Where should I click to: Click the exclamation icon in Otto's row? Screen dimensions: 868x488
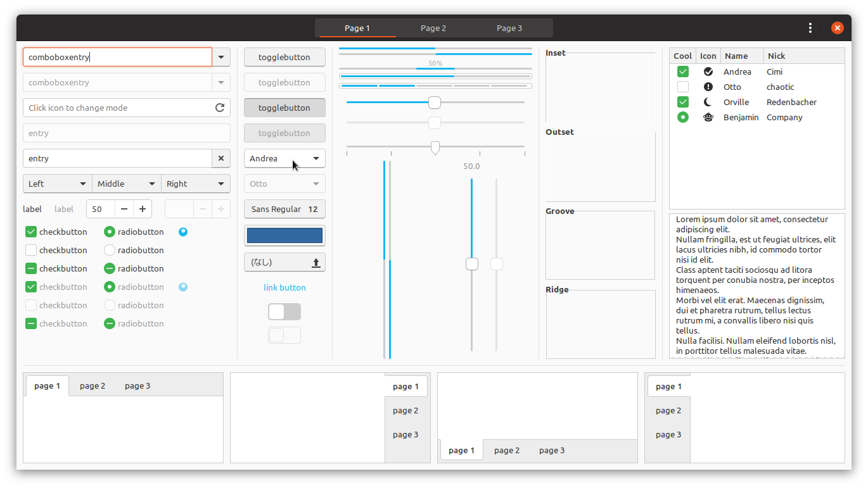(708, 87)
